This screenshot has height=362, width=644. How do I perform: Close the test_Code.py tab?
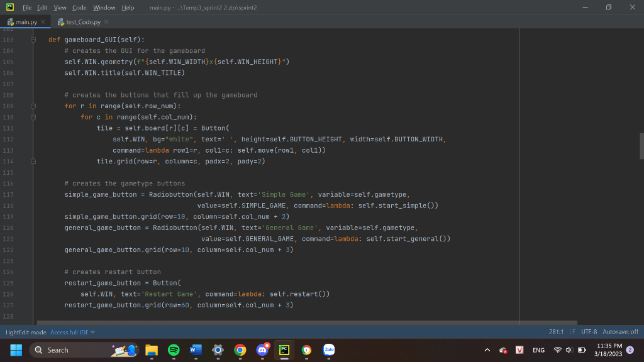106,22
